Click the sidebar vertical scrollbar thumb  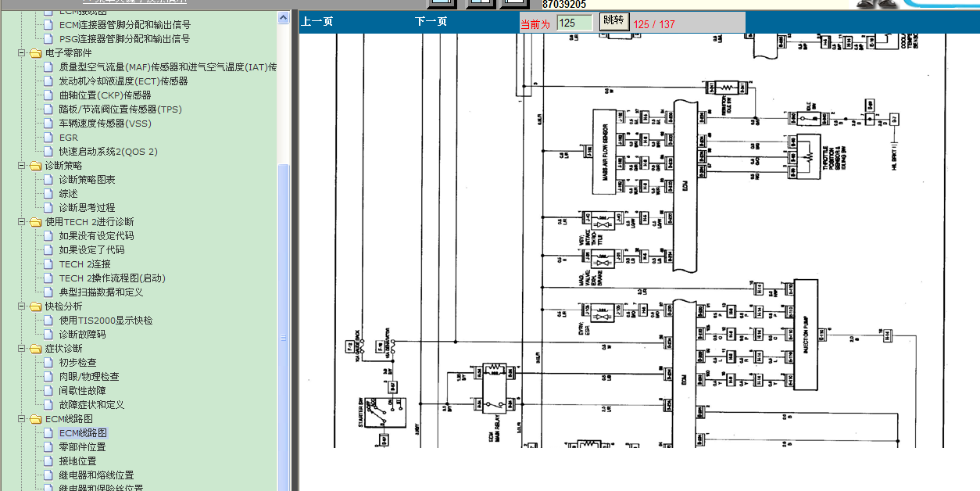[284, 336]
